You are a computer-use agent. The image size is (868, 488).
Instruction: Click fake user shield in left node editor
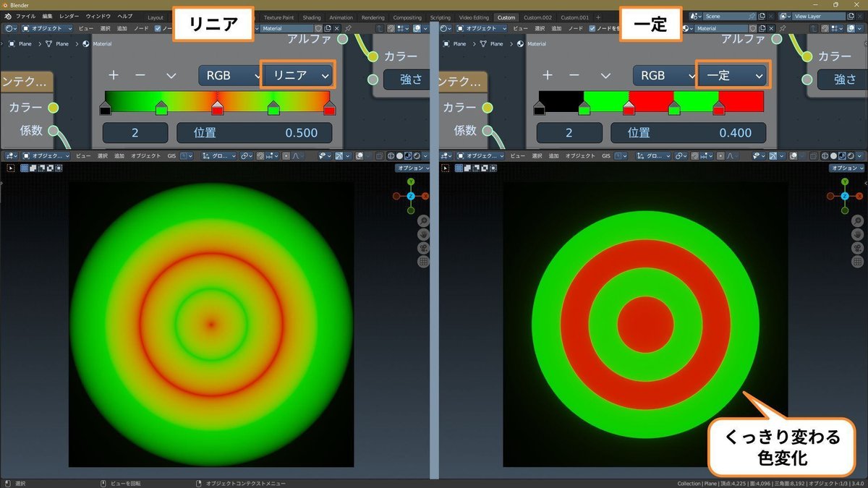click(318, 28)
